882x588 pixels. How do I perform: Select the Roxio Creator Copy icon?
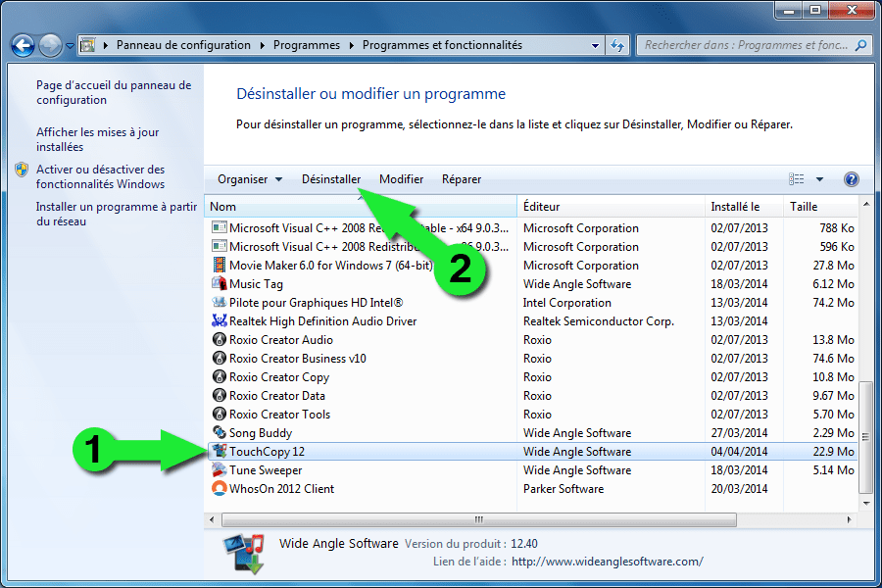(219, 376)
